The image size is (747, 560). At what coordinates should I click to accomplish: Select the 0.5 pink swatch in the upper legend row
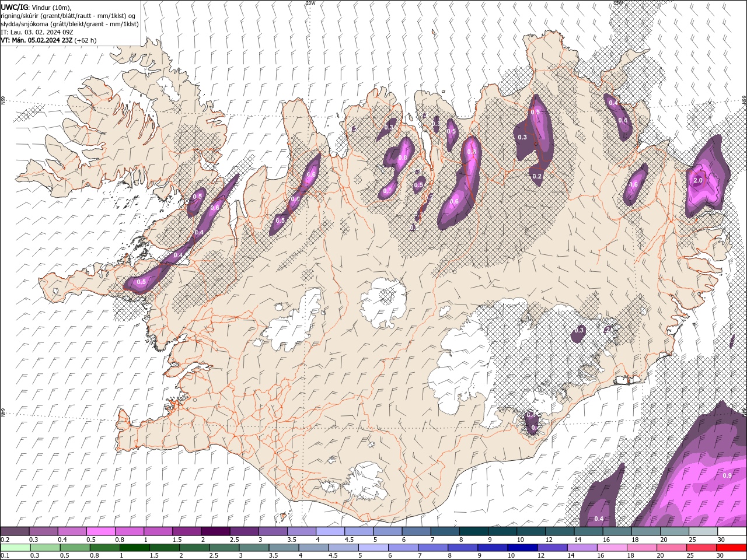100,531
